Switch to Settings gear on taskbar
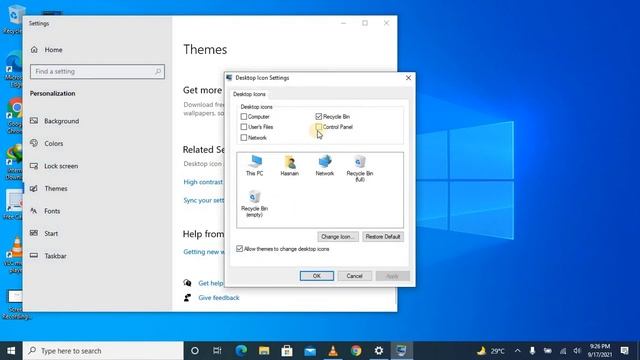Viewport: 640px width, 360px height. click(x=379, y=351)
